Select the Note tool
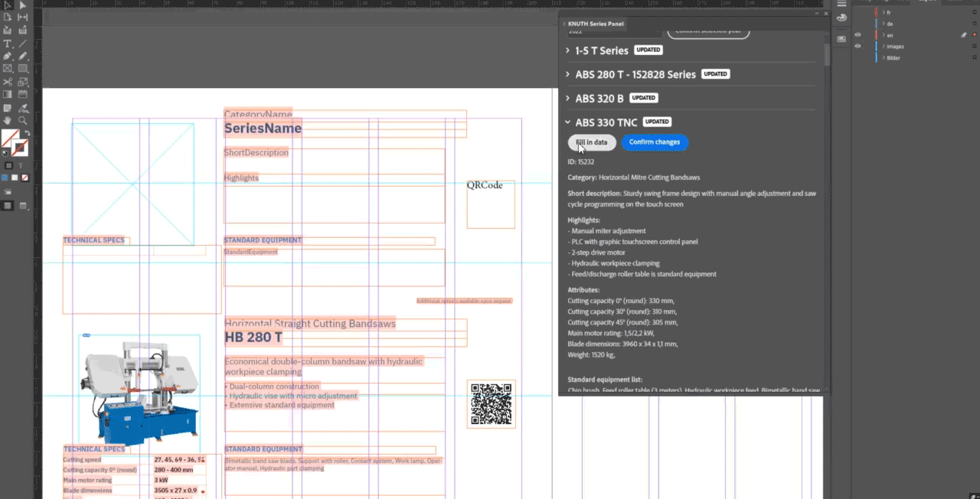This screenshot has height=499, width=980. coord(7,107)
